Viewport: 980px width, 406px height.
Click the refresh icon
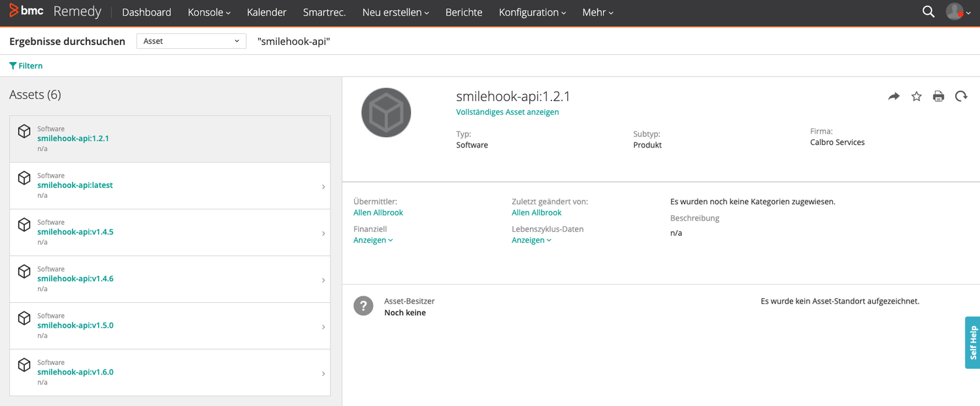click(960, 97)
